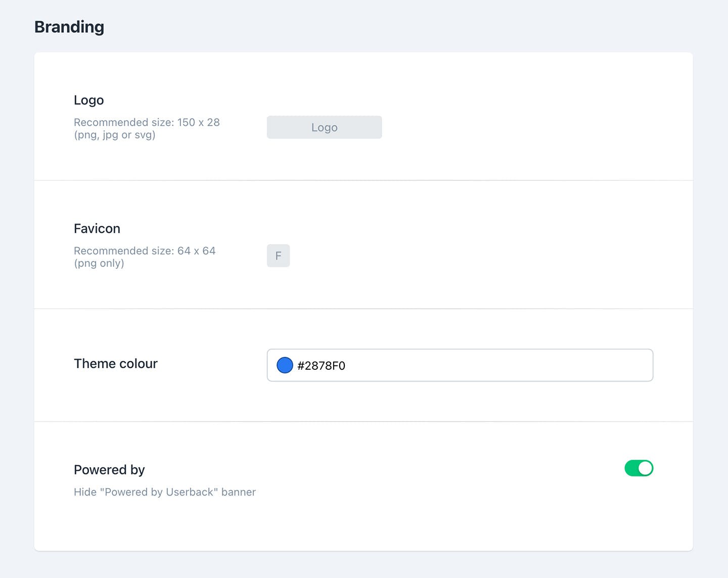This screenshot has height=578, width=728.
Task: Click the #2878F0 hex value text
Action: click(x=321, y=365)
